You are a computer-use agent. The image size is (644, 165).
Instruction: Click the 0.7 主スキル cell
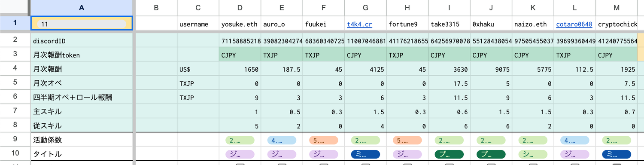617,111
